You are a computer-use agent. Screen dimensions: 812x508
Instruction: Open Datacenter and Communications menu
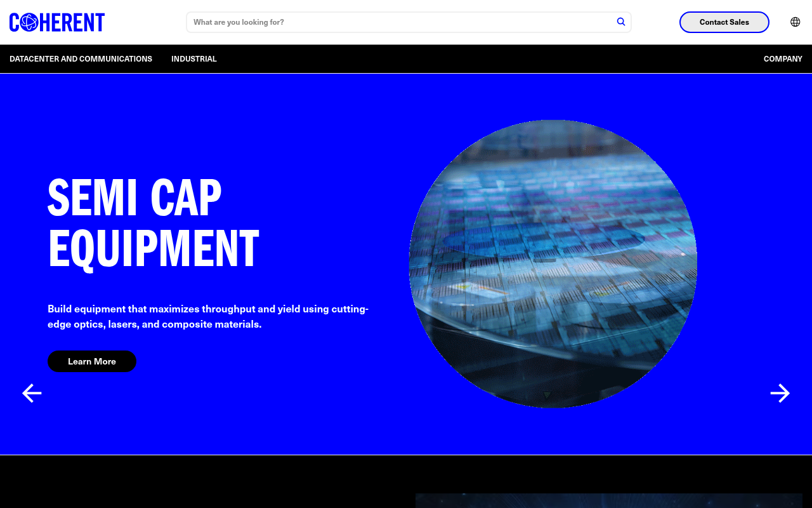[x=81, y=59]
